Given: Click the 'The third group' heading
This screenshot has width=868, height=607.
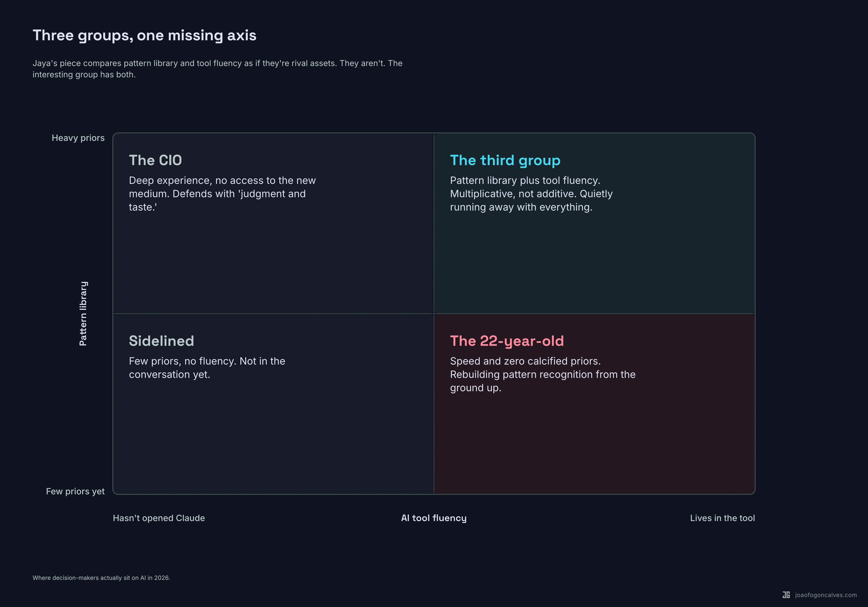Looking at the screenshot, I should coord(505,160).
